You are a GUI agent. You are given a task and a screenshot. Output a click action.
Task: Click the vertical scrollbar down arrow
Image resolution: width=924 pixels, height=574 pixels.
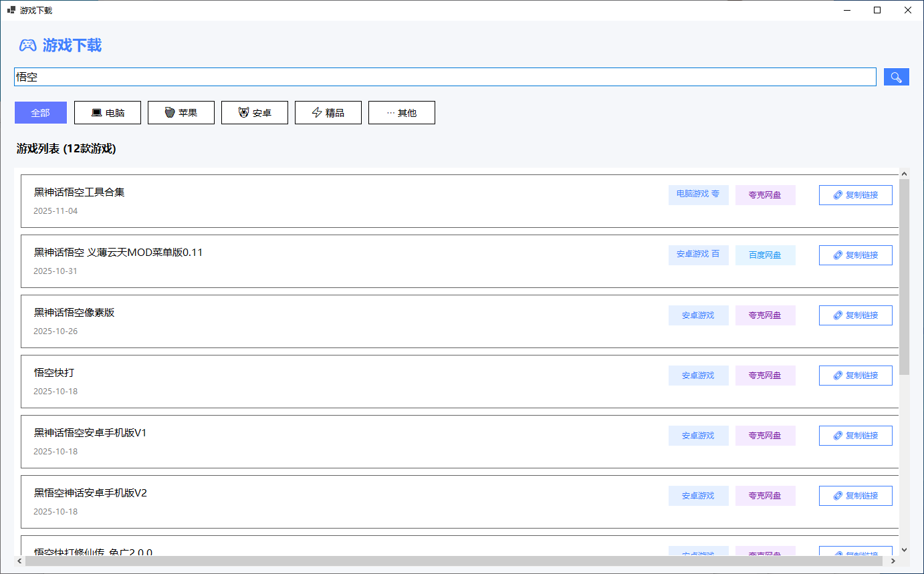point(904,550)
